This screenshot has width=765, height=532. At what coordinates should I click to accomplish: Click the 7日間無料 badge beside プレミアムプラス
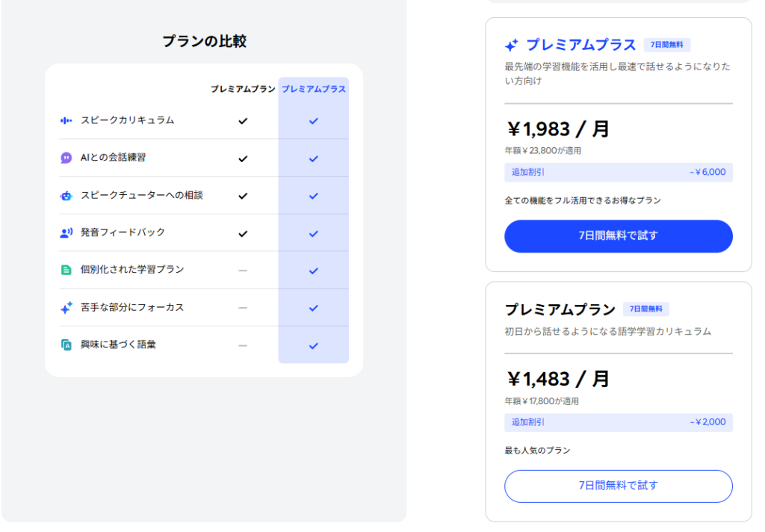[667, 45]
